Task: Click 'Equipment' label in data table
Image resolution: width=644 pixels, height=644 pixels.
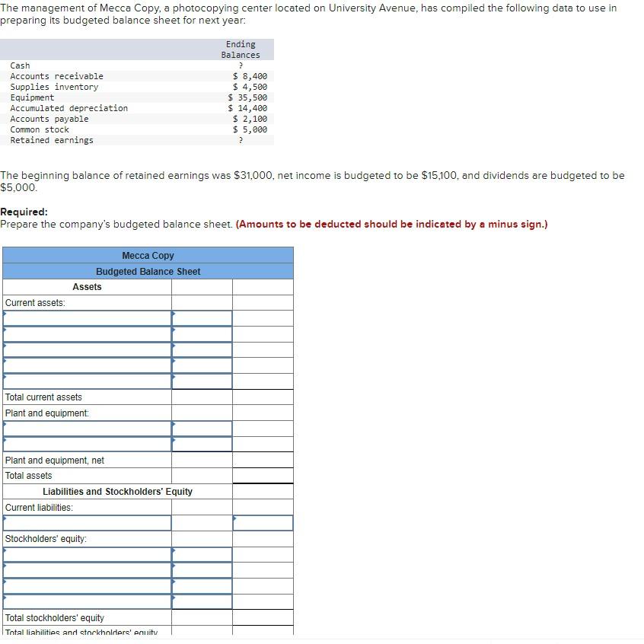Action: tap(32, 97)
